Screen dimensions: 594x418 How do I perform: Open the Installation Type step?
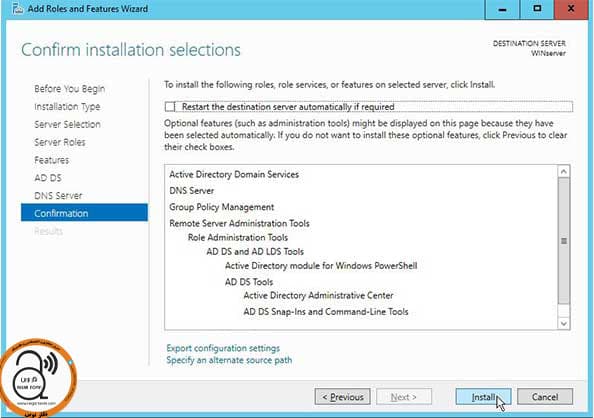tap(67, 106)
